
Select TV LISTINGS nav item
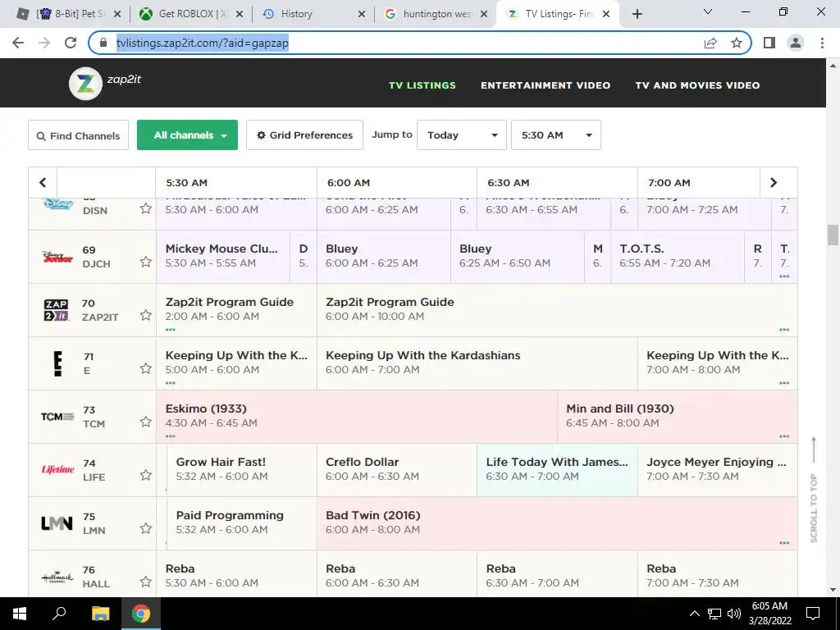[x=422, y=85]
